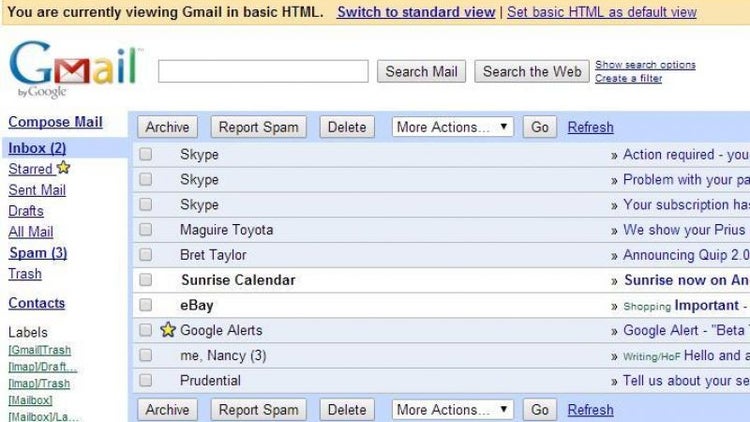
Task: Focus the mail search text field
Action: 263,71
